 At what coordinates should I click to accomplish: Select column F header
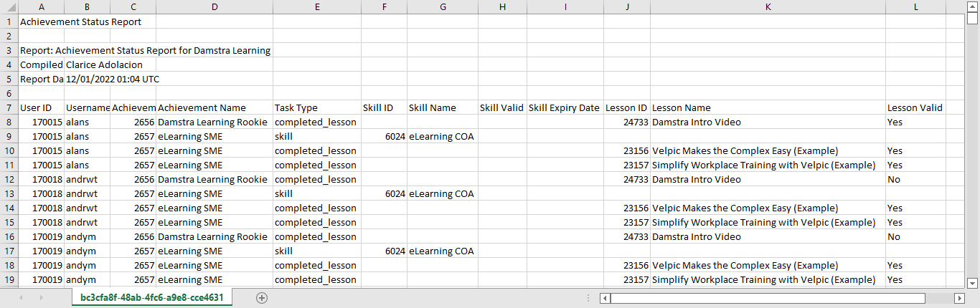[383, 6]
